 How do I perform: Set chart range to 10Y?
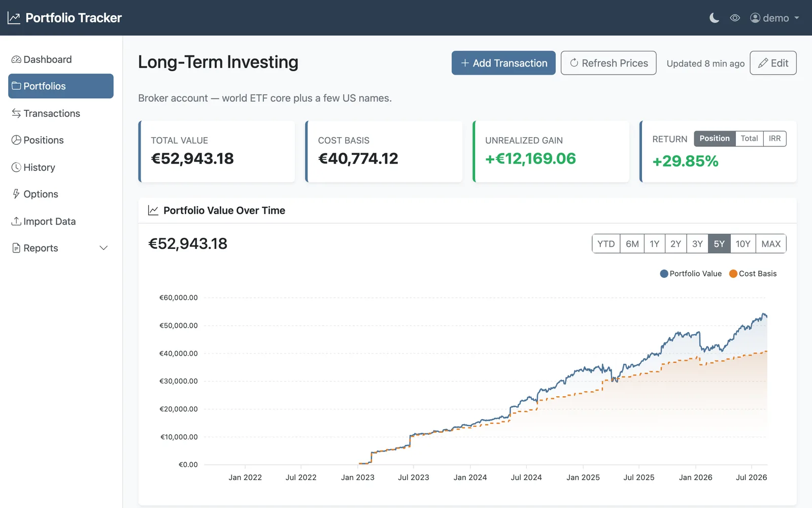pyautogui.click(x=743, y=244)
